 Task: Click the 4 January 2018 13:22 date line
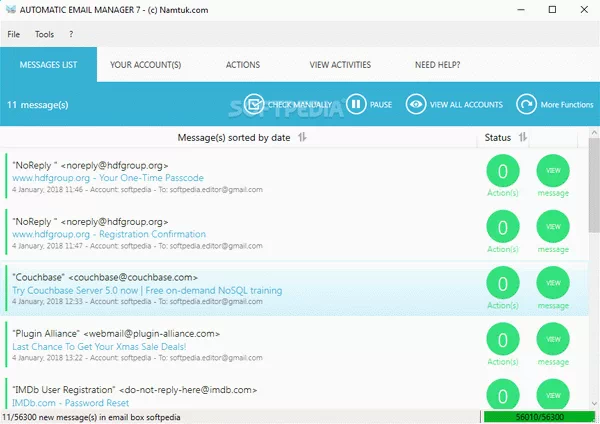137,358
